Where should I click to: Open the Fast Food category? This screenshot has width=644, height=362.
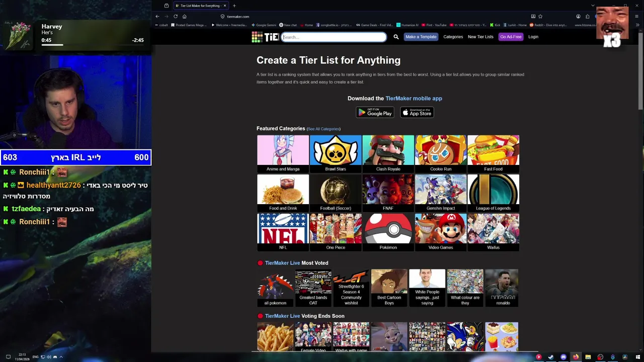click(x=493, y=154)
